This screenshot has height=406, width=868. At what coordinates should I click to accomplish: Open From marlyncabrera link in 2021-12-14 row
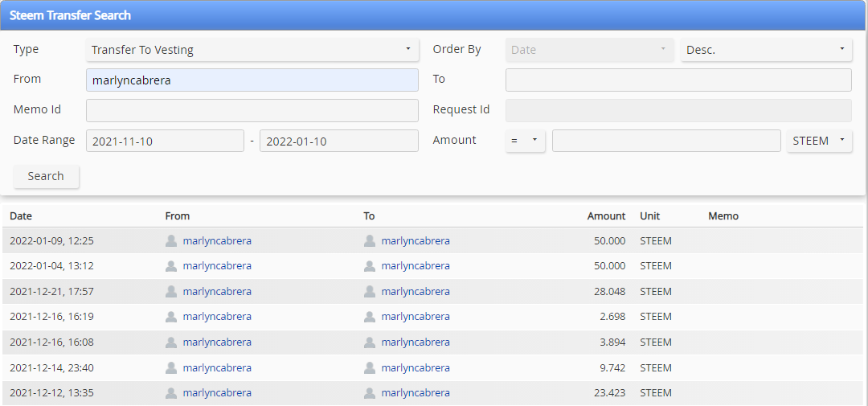(x=217, y=367)
